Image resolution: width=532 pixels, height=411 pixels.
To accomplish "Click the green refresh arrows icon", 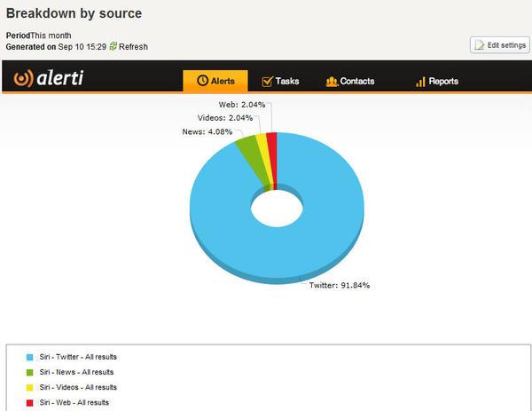I will pyautogui.click(x=113, y=46).
